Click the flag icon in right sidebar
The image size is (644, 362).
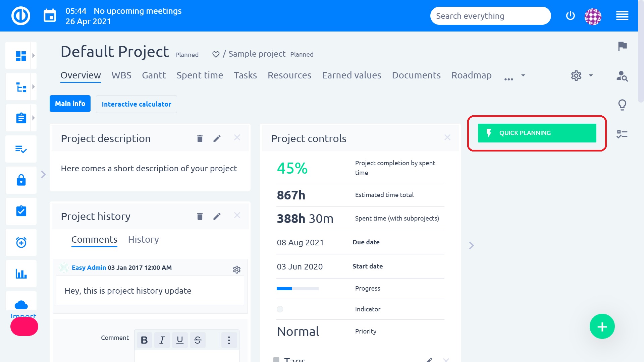[x=622, y=46]
